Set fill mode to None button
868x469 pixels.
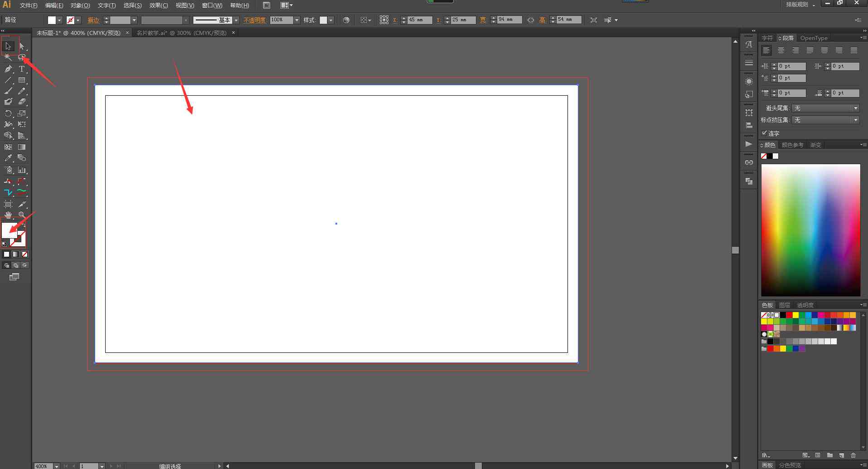tap(24, 254)
